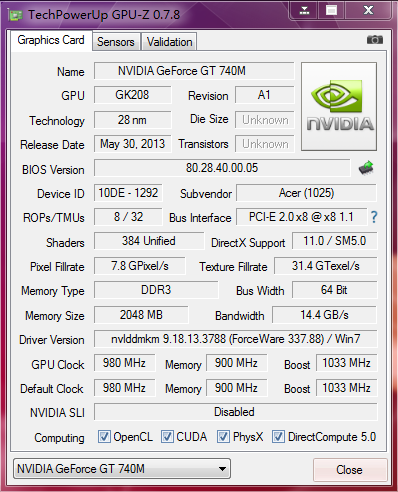
Task: Click Texture Fillrate 31.4 GTexel/s
Action: (x=326, y=266)
